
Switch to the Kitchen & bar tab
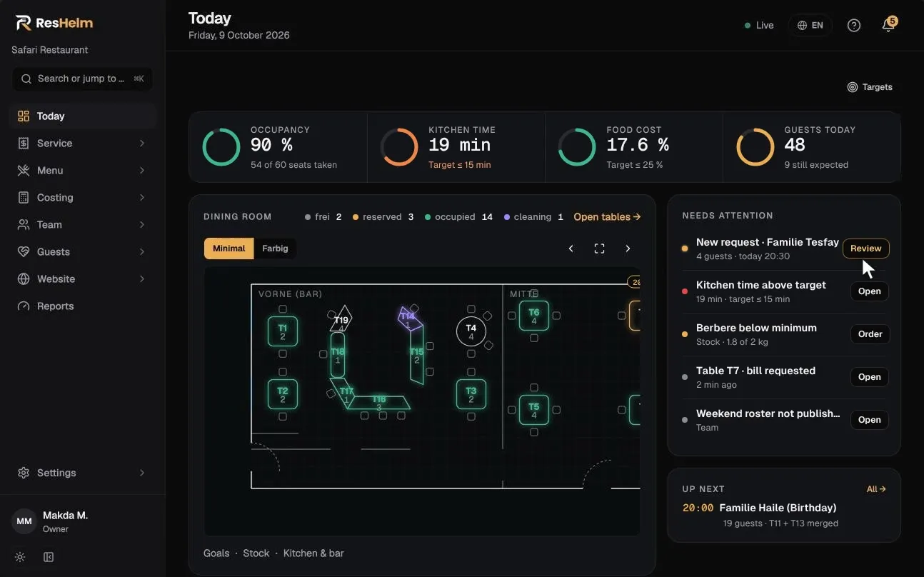pos(313,553)
